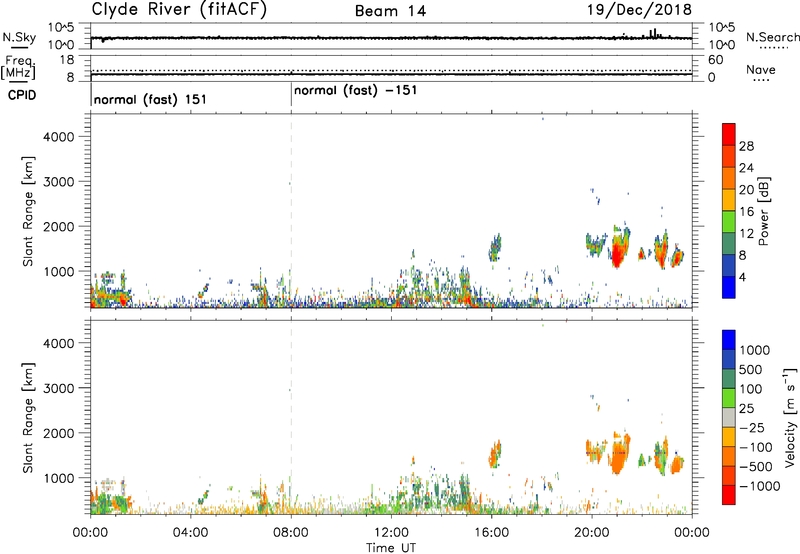Click 'normal (fast) 151' CPID text
800x554 pixels.
[150, 99]
